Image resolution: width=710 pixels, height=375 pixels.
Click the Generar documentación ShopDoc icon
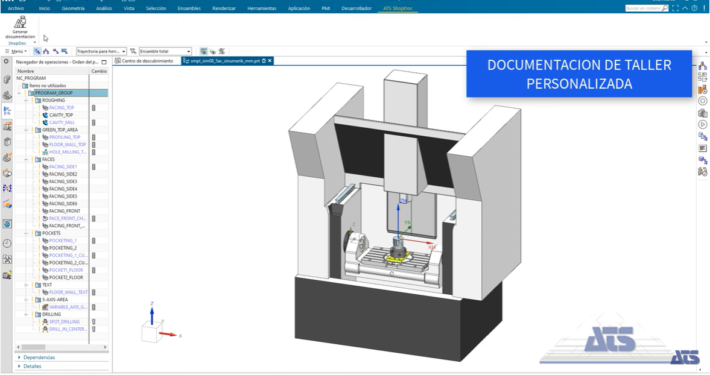(x=20, y=28)
